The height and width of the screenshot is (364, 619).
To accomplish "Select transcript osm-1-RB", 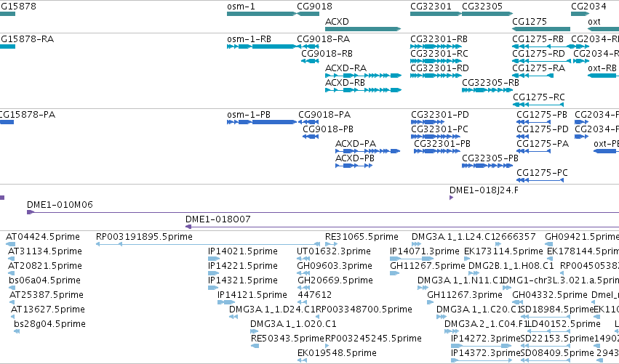I will pyautogui.click(x=261, y=46).
